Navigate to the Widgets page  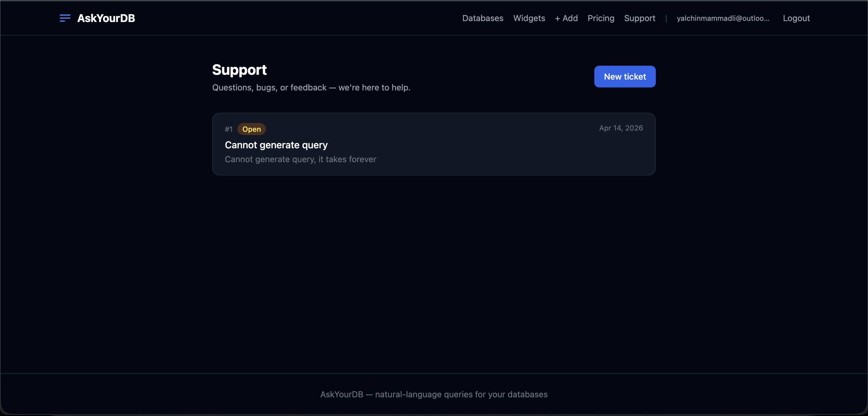click(529, 18)
